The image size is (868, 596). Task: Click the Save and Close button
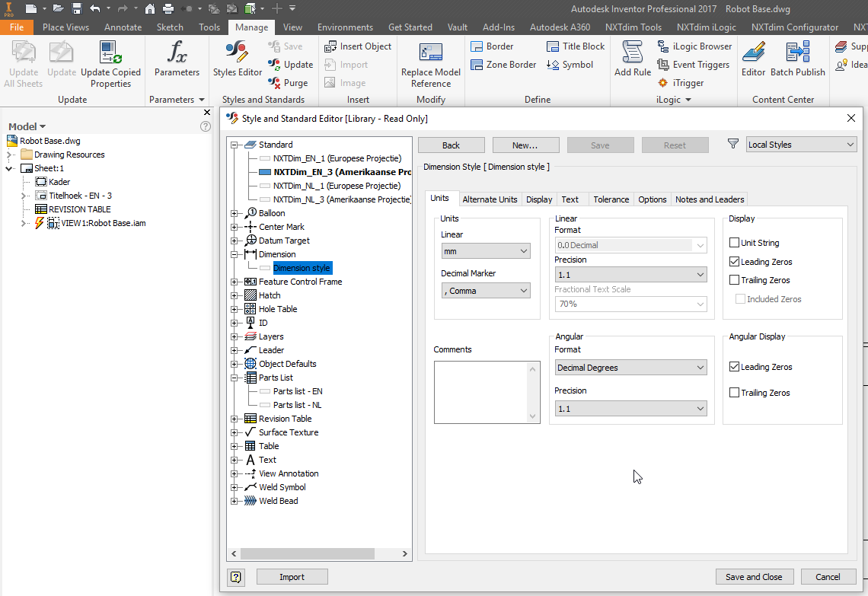[755, 576]
